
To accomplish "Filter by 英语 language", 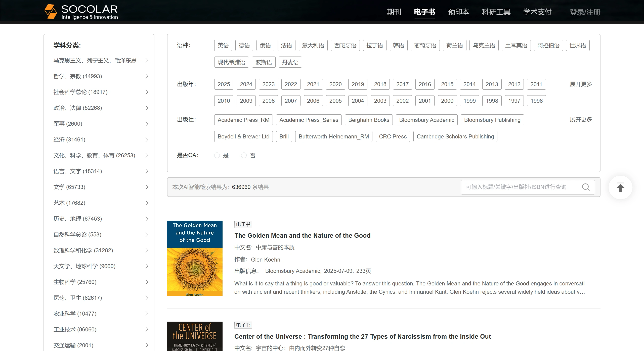I will [x=223, y=45].
